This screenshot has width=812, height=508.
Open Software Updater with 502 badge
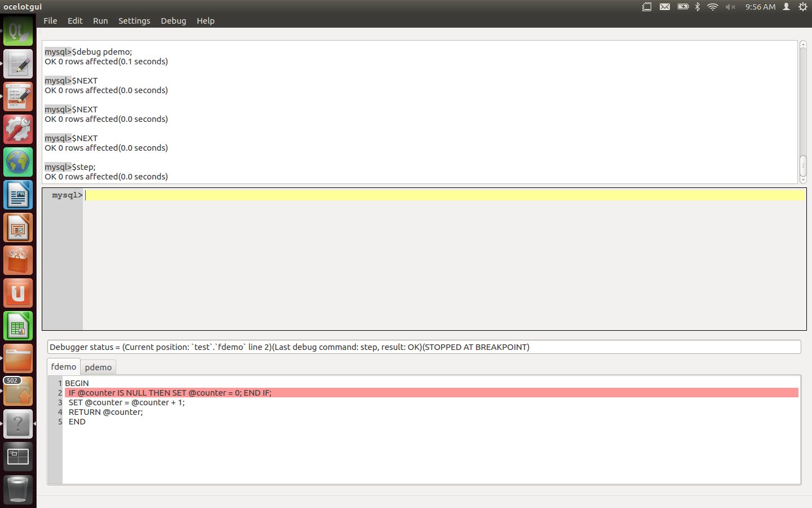pos(18,391)
